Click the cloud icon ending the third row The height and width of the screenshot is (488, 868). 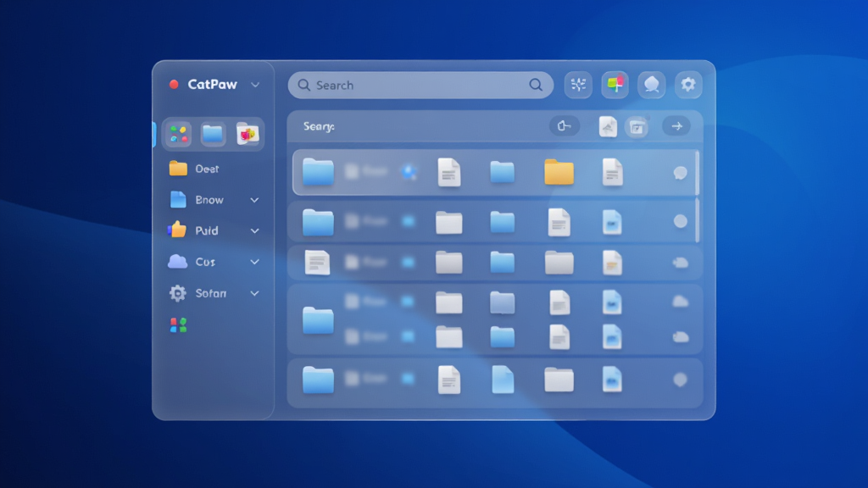[x=681, y=263]
